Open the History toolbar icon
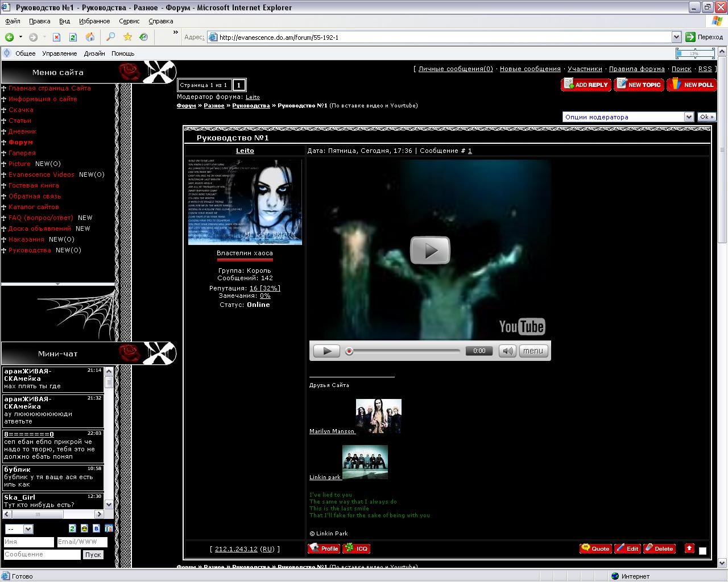The image size is (728, 582). point(144,37)
